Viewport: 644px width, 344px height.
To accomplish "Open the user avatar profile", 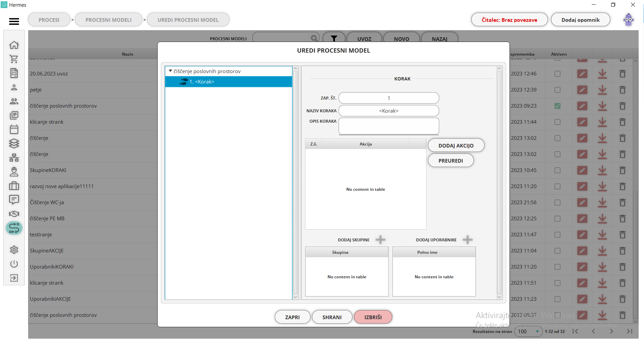I will pyautogui.click(x=629, y=20).
